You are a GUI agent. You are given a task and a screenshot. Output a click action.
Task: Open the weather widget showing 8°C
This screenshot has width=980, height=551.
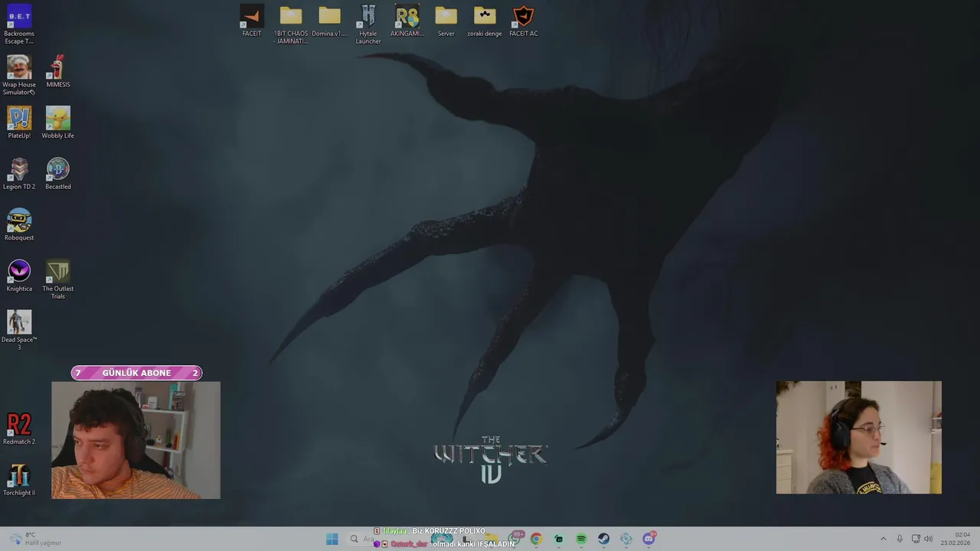coord(34,539)
